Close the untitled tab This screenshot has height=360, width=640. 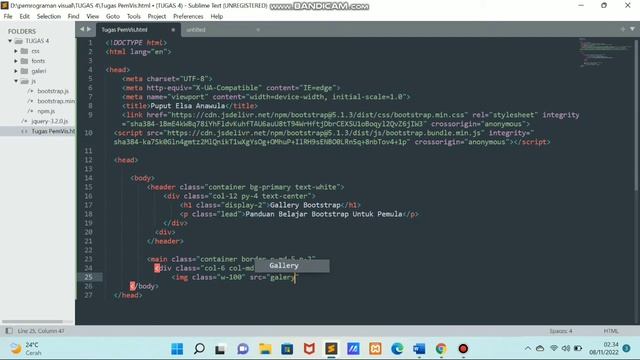tap(258, 30)
